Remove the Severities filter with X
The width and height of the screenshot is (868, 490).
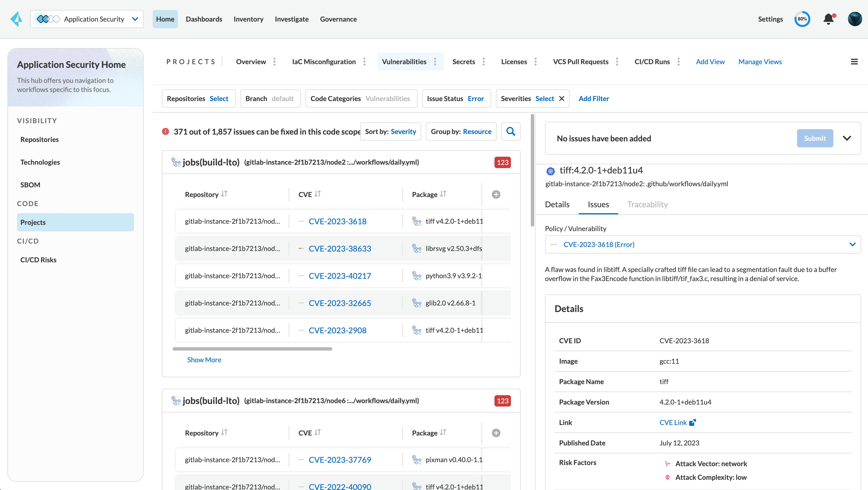[561, 99]
